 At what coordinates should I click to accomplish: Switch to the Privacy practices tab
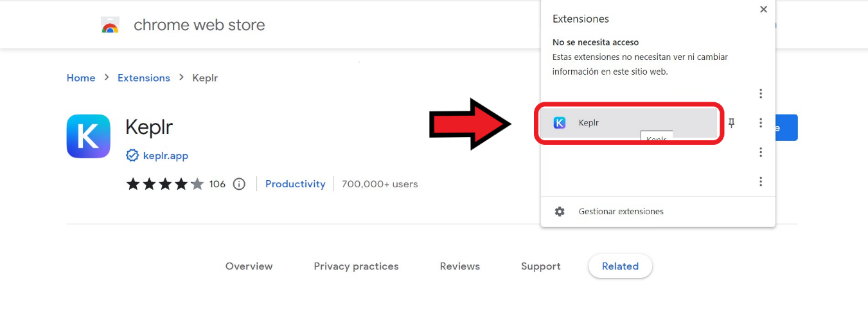(356, 266)
